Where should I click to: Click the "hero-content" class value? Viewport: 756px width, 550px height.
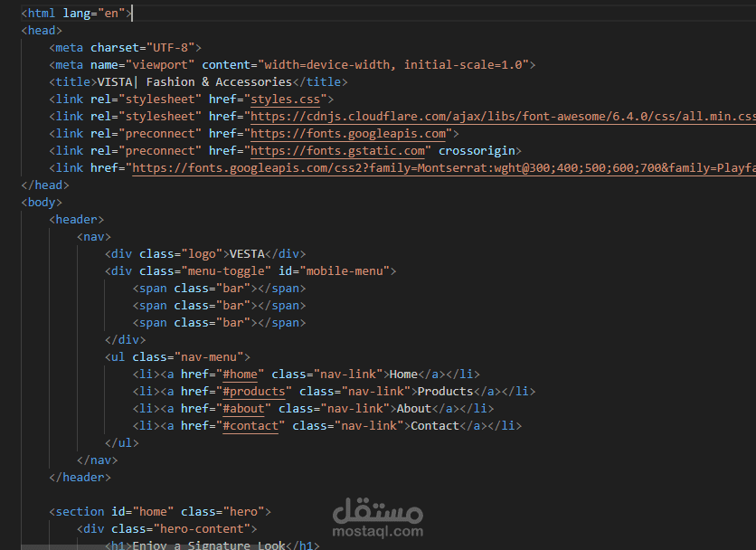(x=202, y=529)
